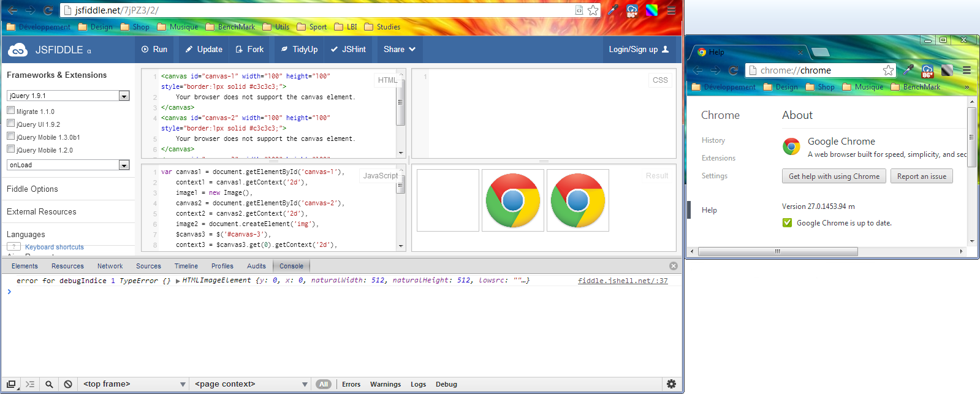Enable the jQuery UI 1.9.2 checkbox
980x394 pixels.
(10, 123)
